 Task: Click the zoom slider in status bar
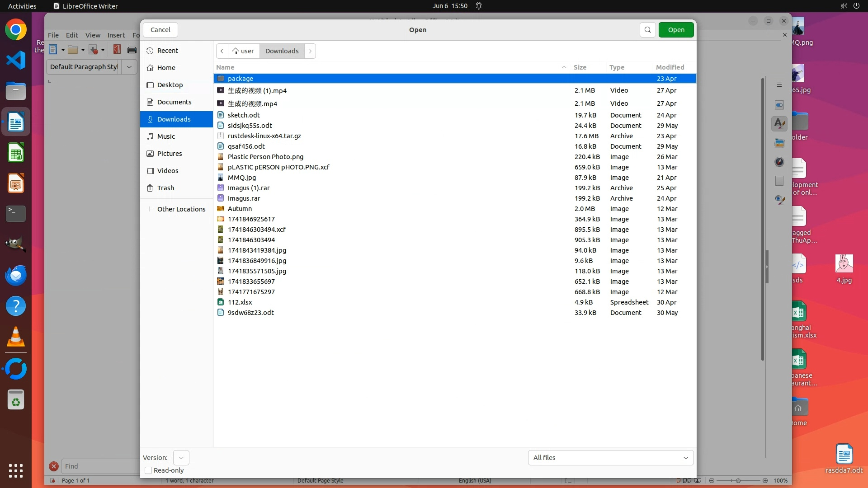click(738, 480)
